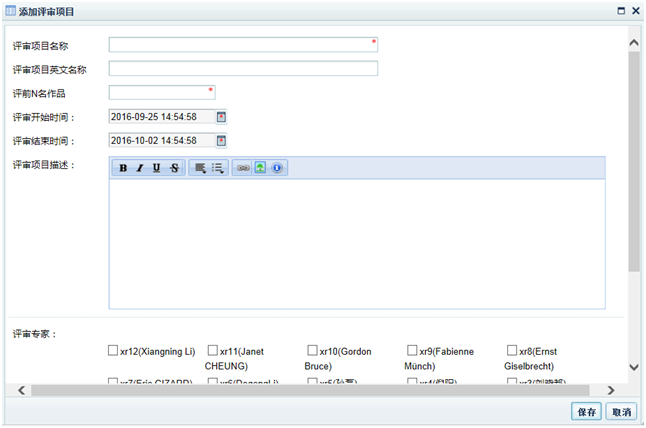Expand the list style dropdown in editor
Viewport: 646px width, 428px height.
217,168
